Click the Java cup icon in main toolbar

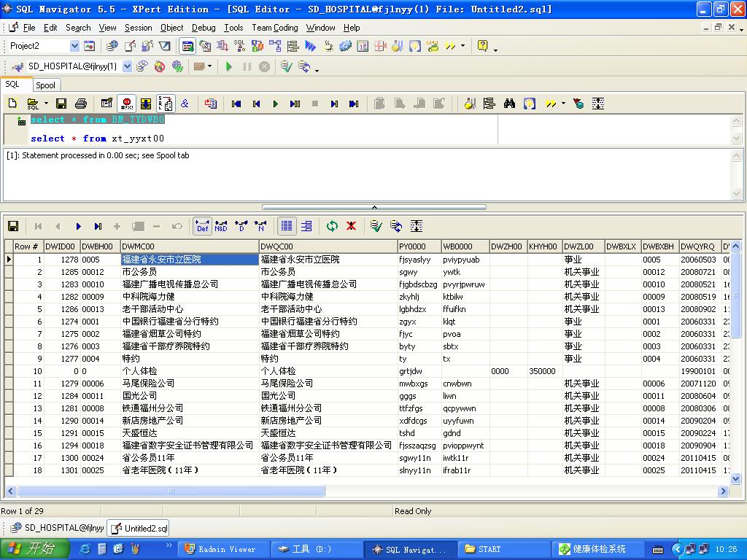pyautogui.click(x=328, y=46)
